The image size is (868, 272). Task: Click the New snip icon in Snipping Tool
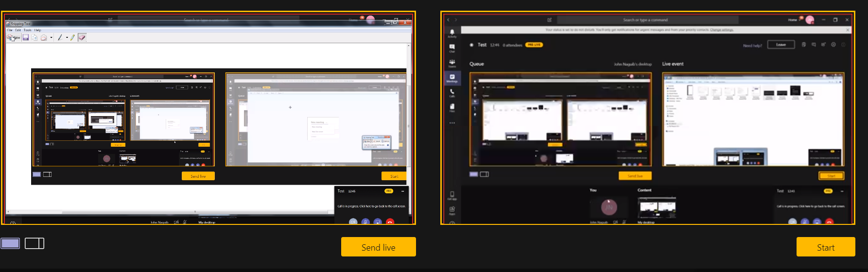(13, 37)
